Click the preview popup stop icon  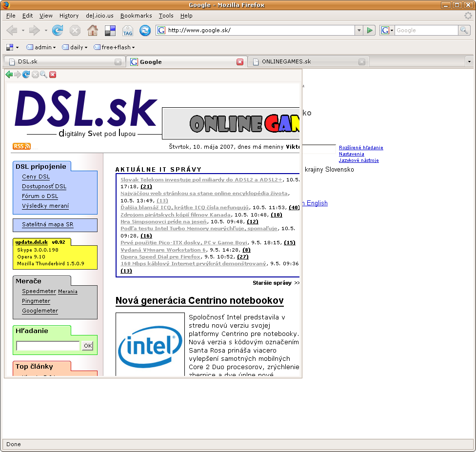pos(35,75)
